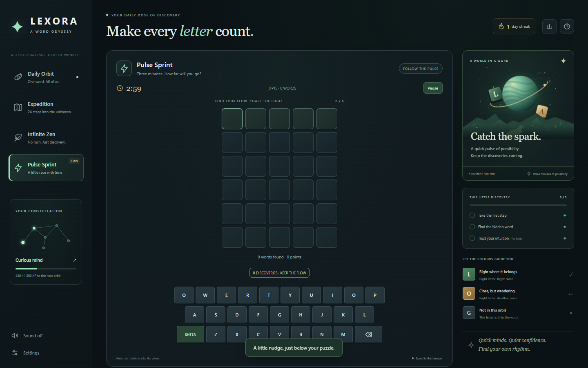Click the Settings sliders icon

[15, 353]
